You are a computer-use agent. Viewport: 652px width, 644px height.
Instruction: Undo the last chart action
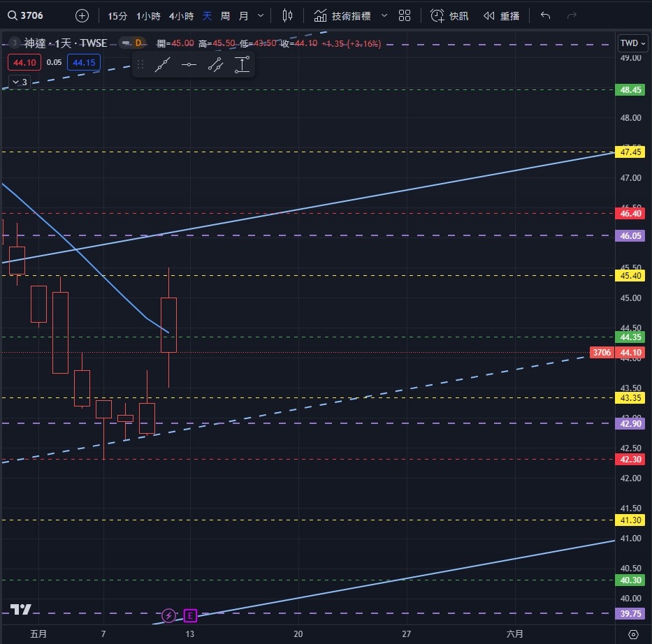545,16
